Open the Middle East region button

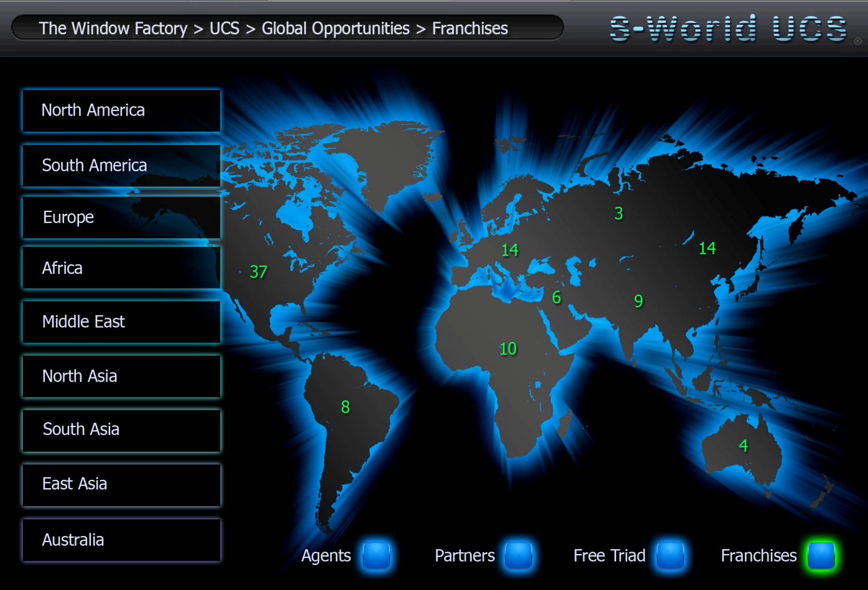coord(122,322)
